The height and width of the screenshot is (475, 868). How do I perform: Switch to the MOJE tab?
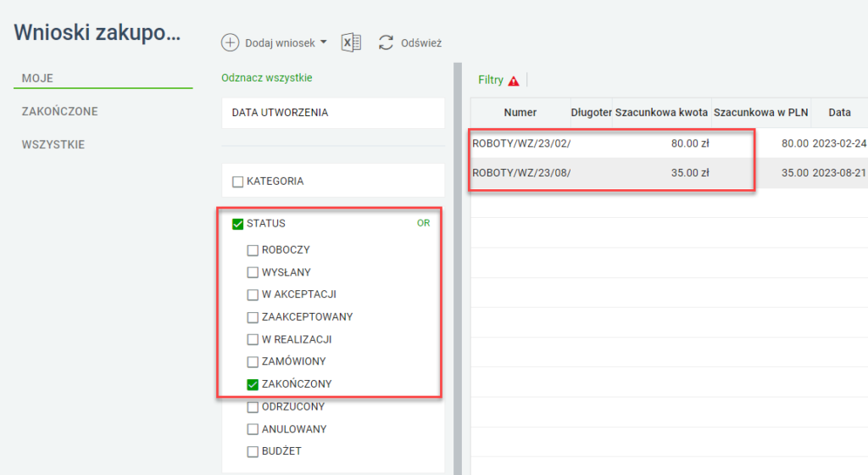37,78
